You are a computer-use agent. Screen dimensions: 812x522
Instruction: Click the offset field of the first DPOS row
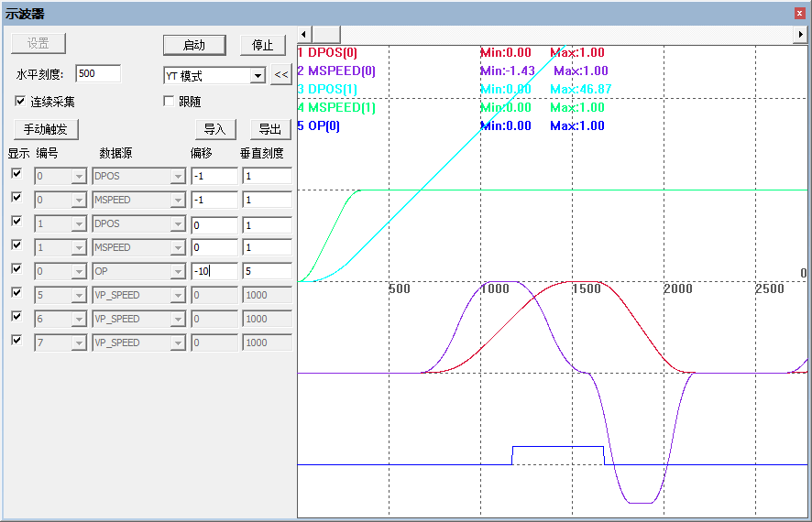tap(214, 176)
